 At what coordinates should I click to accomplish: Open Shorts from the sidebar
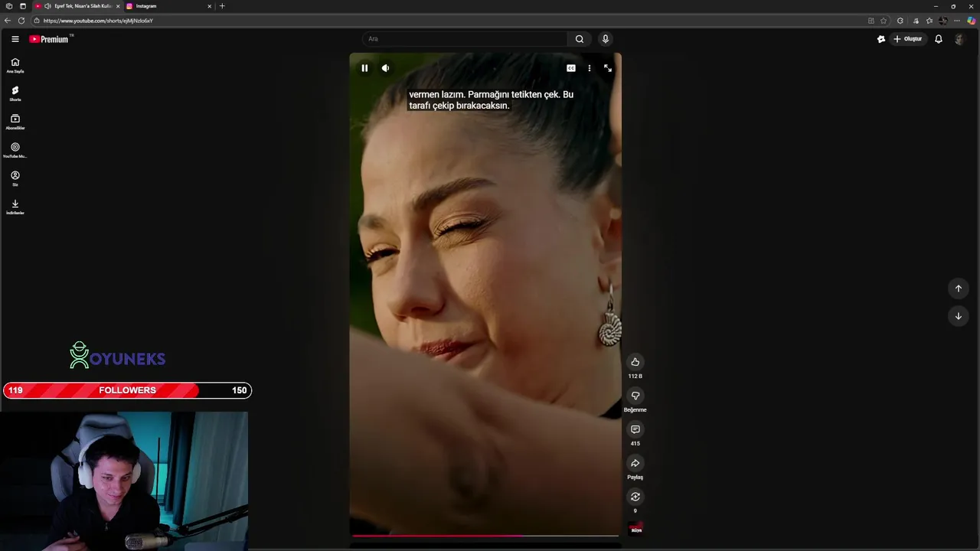(x=15, y=93)
